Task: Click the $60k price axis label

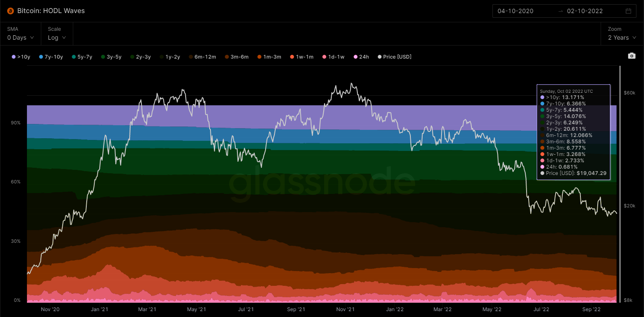Action: pyautogui.click(x=630, y=92)
